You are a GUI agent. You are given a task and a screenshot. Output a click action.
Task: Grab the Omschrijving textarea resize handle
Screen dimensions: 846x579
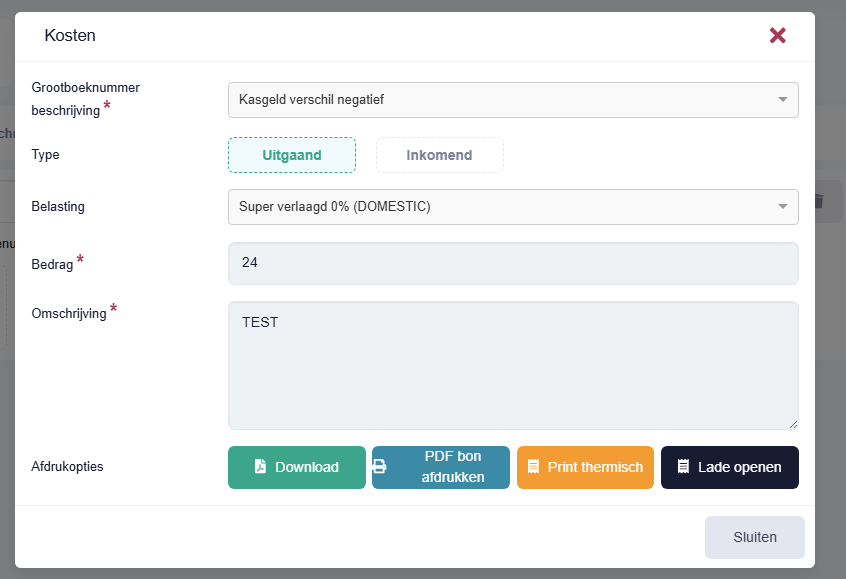click(793, 424)
